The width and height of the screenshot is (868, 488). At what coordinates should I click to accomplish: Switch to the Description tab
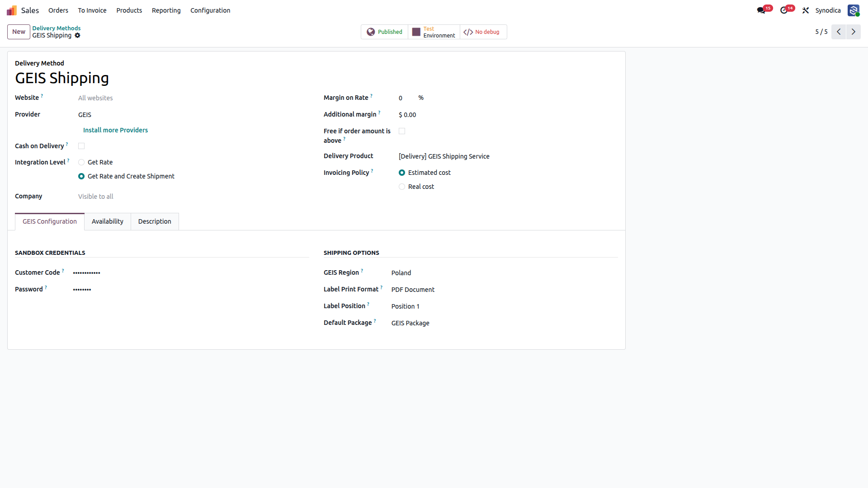click(x=155, y=221)
